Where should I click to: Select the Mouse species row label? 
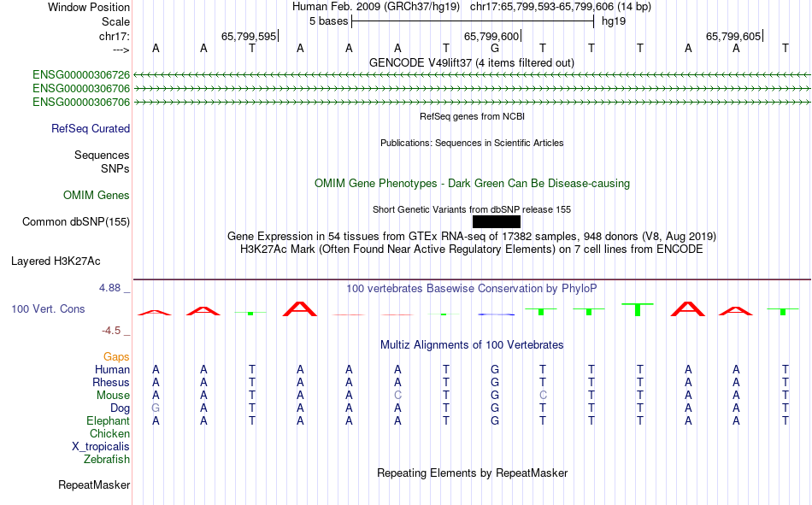[114, 395]
